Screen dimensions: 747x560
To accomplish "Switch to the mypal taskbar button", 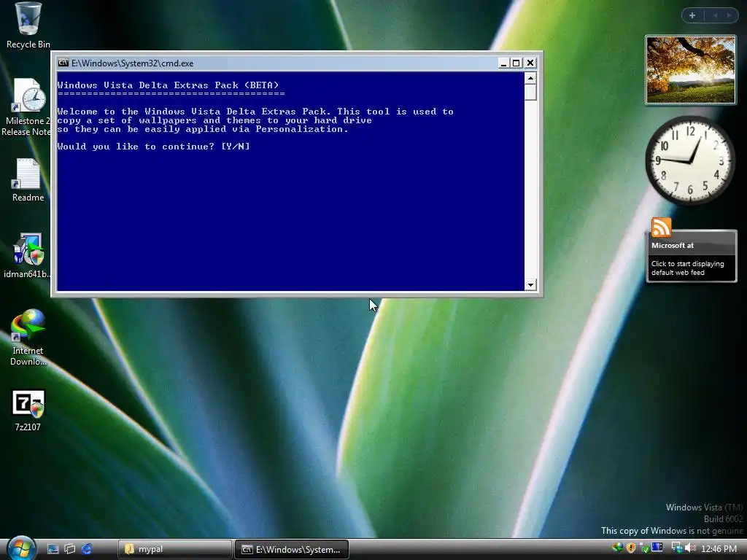I will (174, 549).
